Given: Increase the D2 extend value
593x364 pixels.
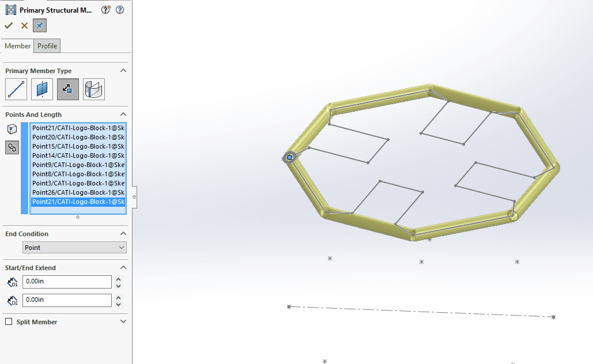Looking at the screenshot, I should 118,297.
